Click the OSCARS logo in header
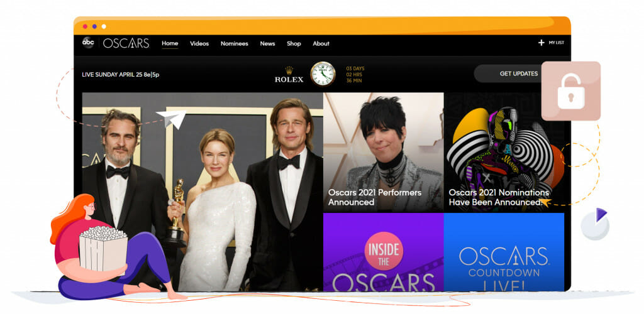 coord(126,43)
